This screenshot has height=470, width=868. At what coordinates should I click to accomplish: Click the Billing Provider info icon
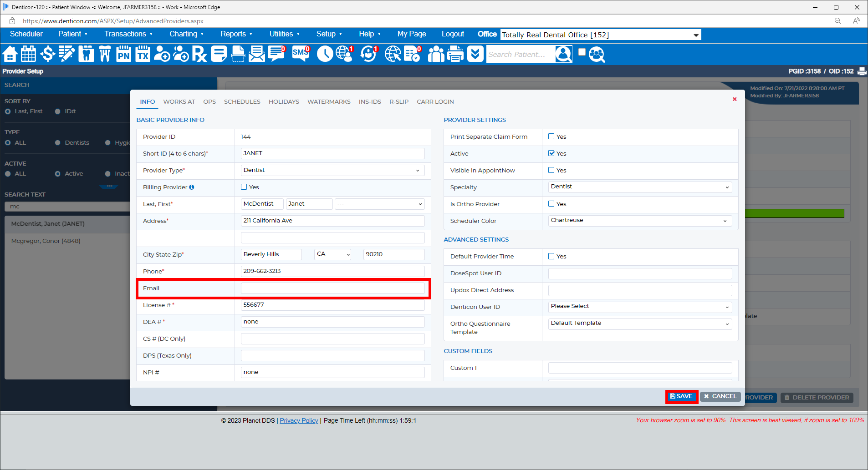pos(192,187)
